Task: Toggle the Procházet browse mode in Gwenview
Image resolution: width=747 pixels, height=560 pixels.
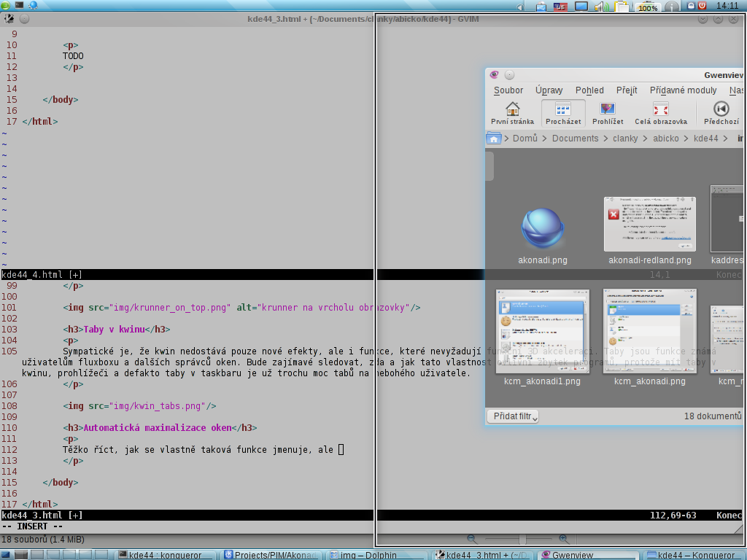Action: [563, 114]
